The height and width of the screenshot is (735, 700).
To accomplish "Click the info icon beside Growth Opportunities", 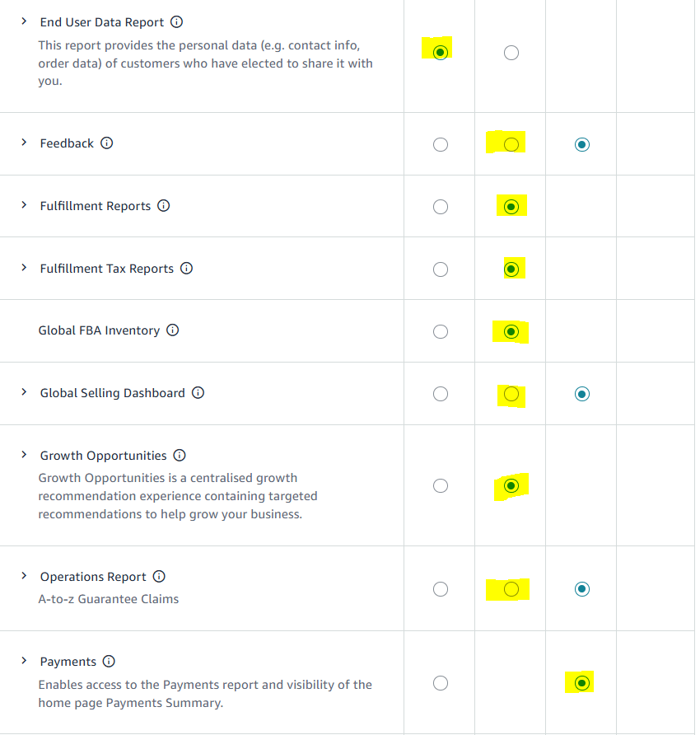I will [180, 456].
